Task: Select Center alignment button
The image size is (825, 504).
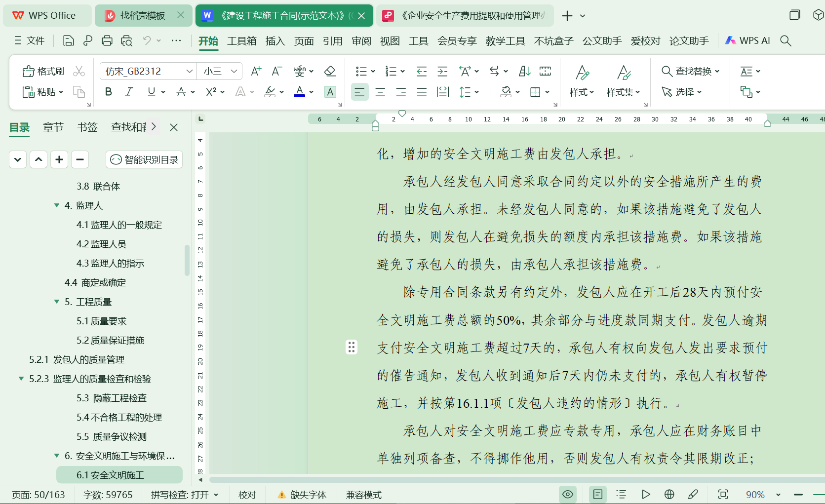Action: click(380, 92)
